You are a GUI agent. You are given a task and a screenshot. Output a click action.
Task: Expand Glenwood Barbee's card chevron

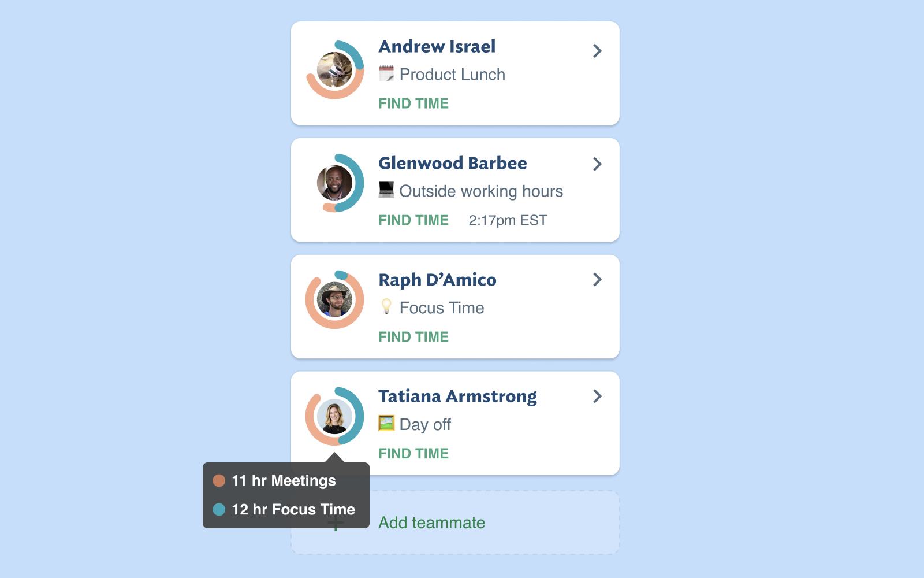point(598,164)
